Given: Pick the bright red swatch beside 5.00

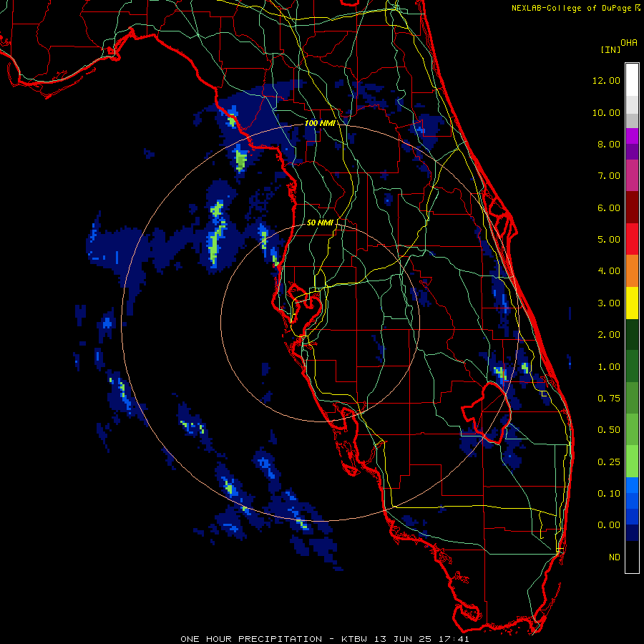Looking at the screenshot, I should pos(632,239).
